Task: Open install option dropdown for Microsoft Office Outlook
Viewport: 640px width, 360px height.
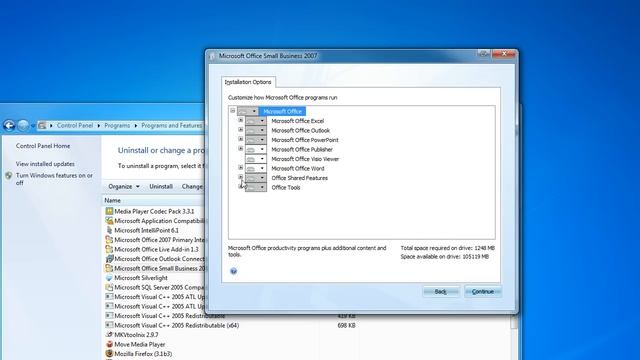Action: (x=256, y=130)
